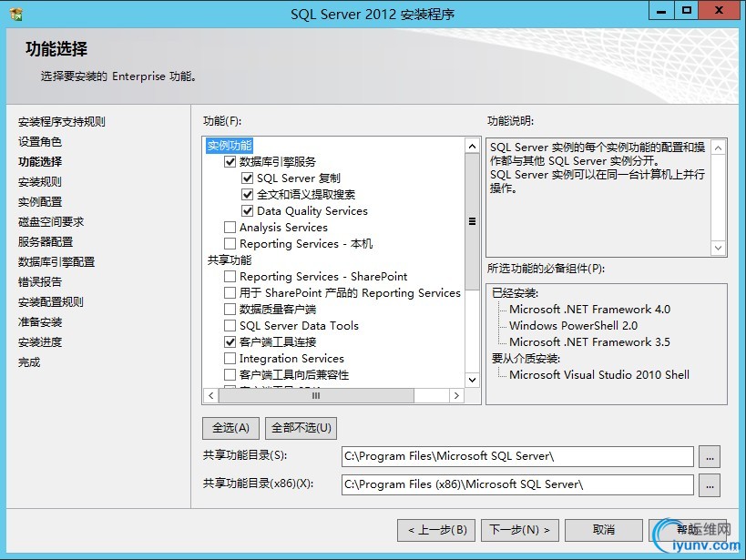Open the 安装配置规则 step

(51, 301)
